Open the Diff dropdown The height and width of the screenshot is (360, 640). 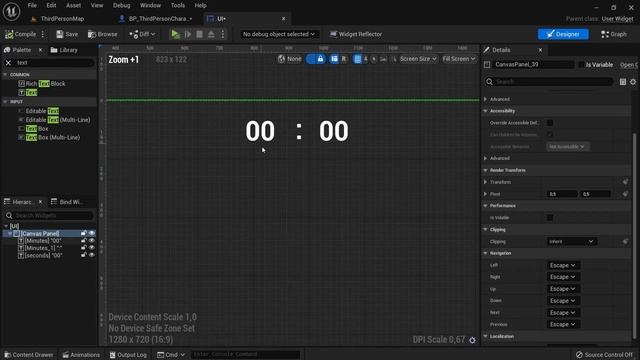point(142,34)
